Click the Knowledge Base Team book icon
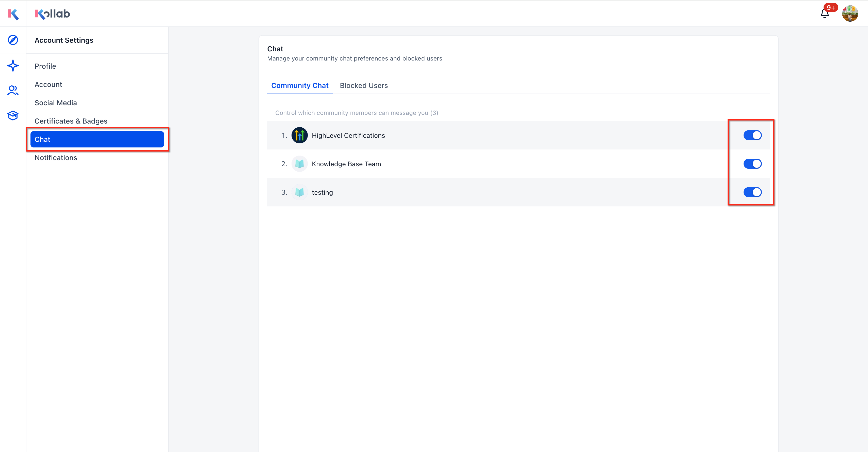This screenshot has width=868, height=452. point(299,164)
